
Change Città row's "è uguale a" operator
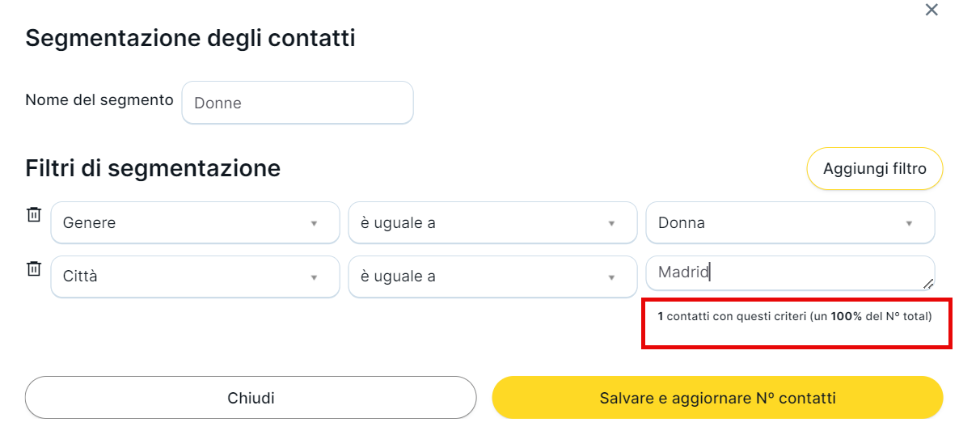point(492,277)
